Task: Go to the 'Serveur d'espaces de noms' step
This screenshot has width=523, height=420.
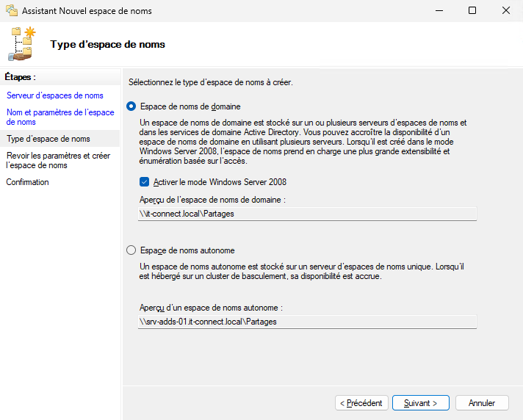Action: tap(55, 95)
